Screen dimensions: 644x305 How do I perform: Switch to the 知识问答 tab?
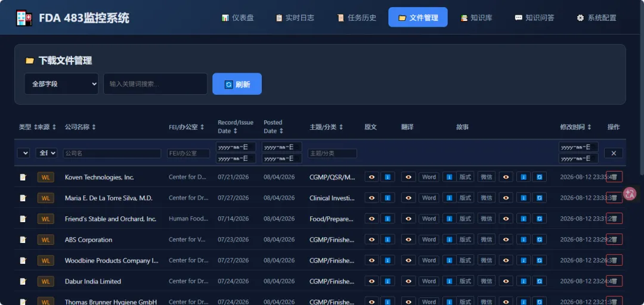click(534, 18)
